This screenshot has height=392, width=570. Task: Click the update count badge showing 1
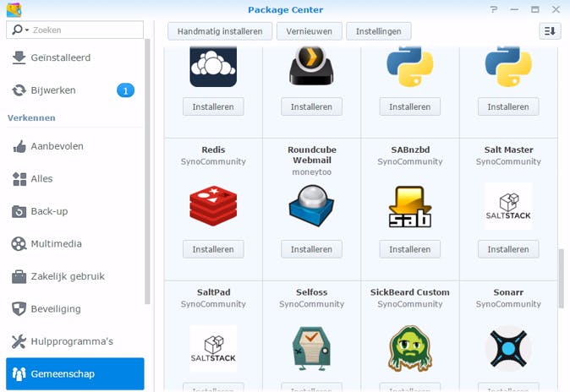pos(125,90)
